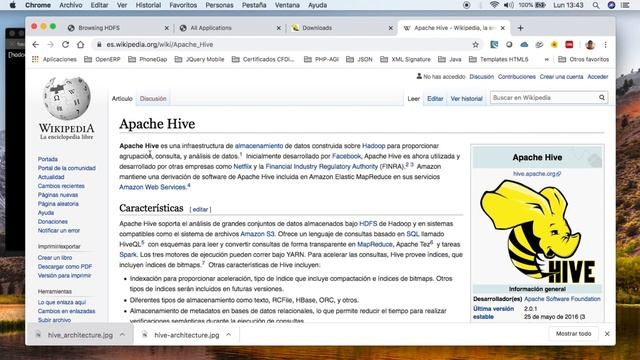Open the Archivo menu

tap(71, 5)
